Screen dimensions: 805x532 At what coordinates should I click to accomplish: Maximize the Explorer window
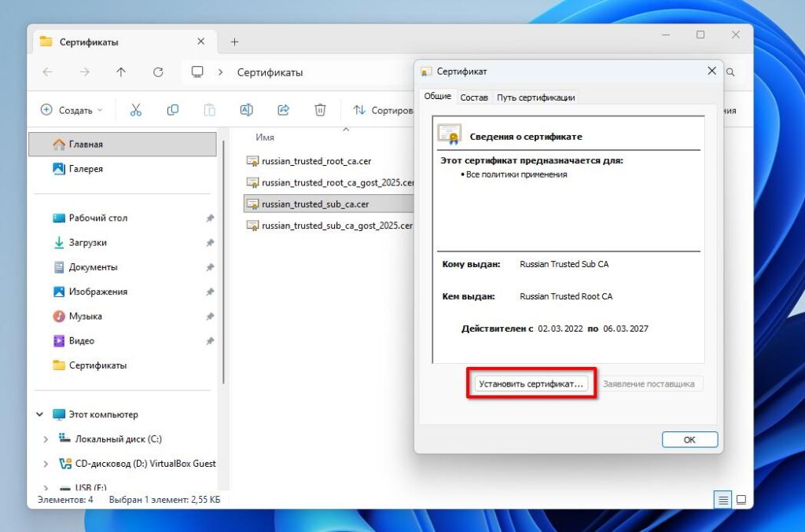[700, 35]
